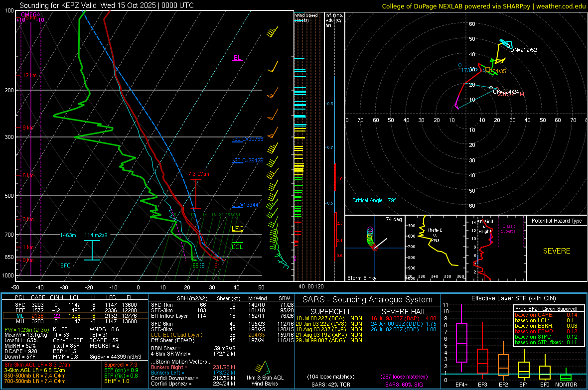Click the '-20 C=26428' height label
Image resolution: width=588 pixels, height=390 pixels.
point(248,160)
